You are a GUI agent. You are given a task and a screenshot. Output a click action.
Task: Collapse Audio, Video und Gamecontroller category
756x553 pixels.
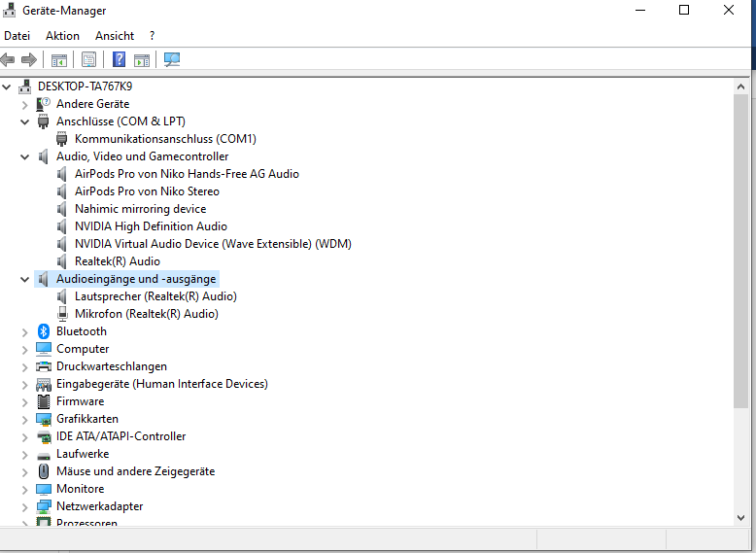(x=24, y=156)
